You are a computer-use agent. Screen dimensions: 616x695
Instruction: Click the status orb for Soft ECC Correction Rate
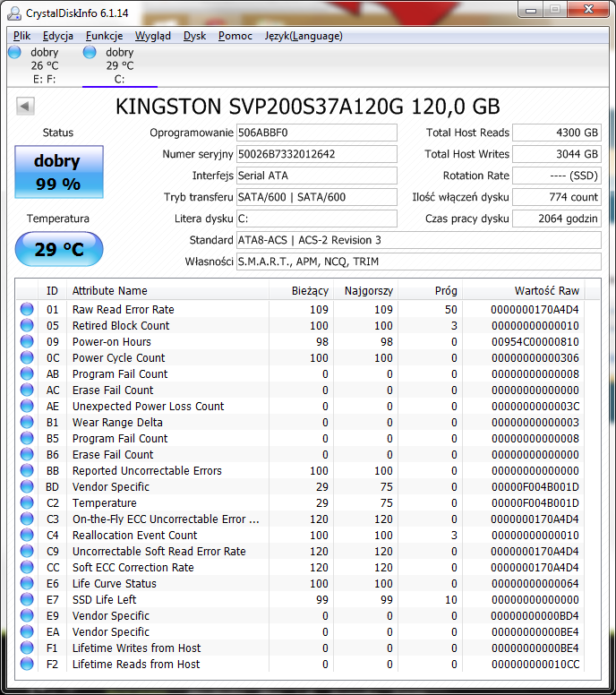tap(27, 567)
